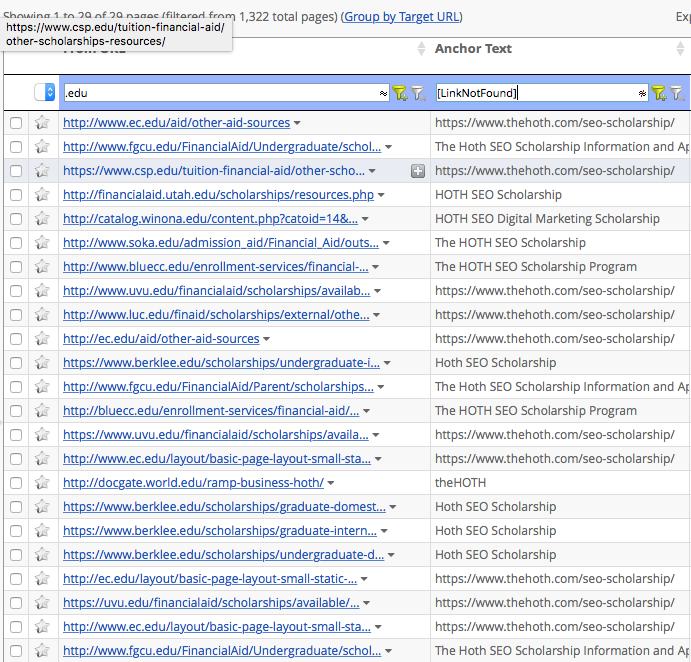
Task: Check the financialaid.utah.edu row checkbox
Action: (x=16, y=195)
